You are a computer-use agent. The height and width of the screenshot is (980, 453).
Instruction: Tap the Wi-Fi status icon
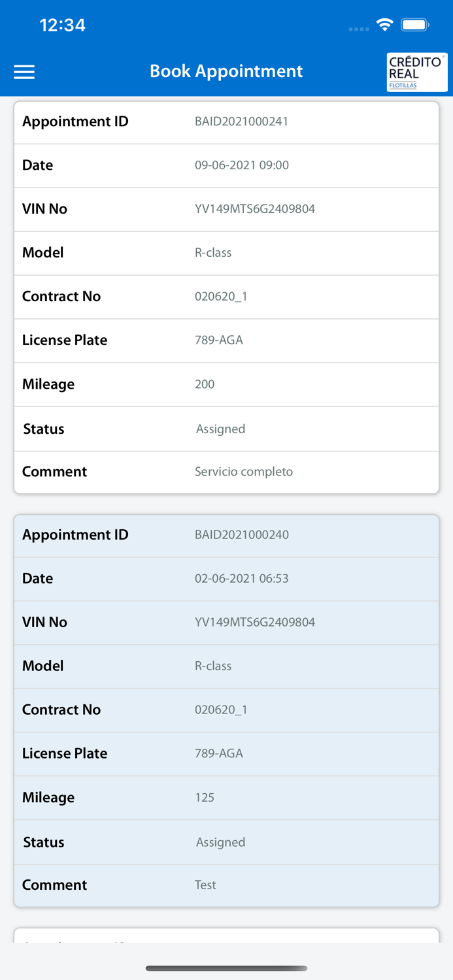[384, 25]
